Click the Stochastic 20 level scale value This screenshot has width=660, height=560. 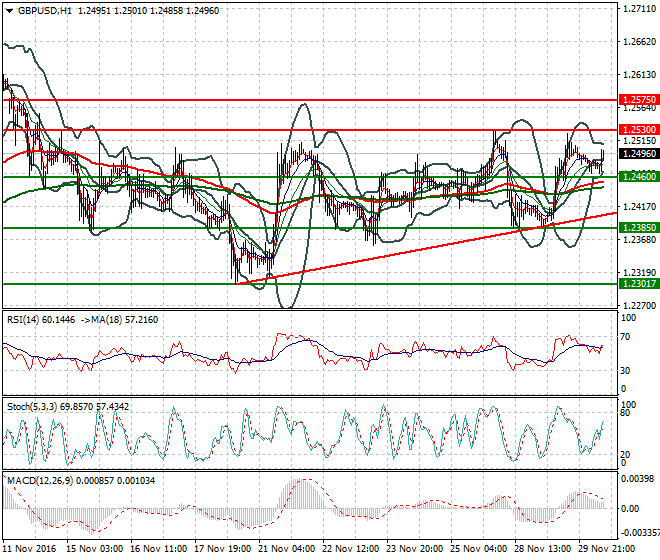625,454
